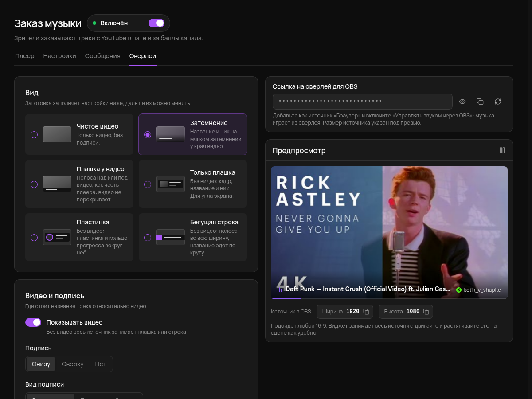Select the Оверлей tab
This screenshot has height=399, width=532.
[x=143, y=56]
